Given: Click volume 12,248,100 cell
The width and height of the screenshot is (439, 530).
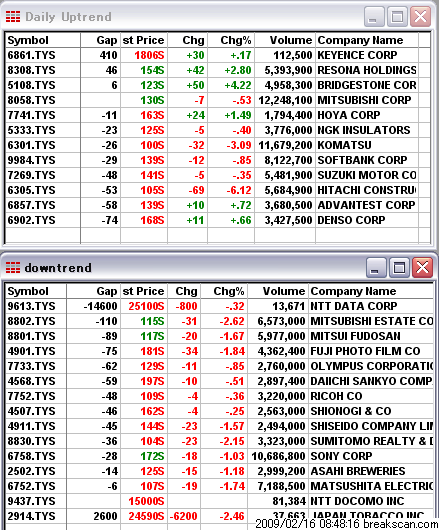Looking at the screenshot, I should coord(285,100).
